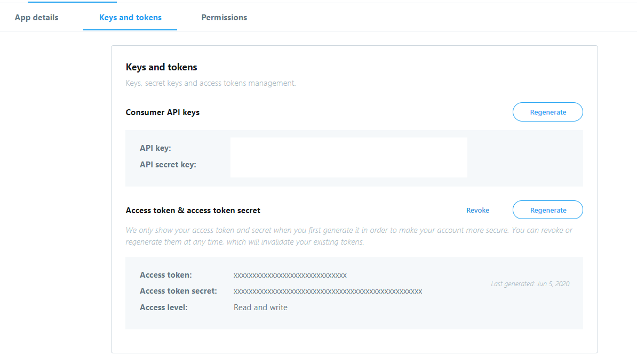
Task: Click the Consumer API keys section title
Action: (x=163, y=112)
